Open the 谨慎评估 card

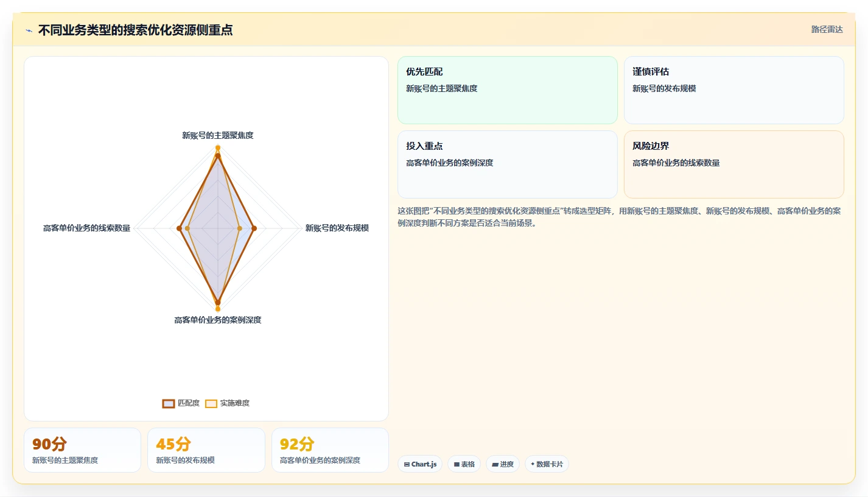point(734,90)
